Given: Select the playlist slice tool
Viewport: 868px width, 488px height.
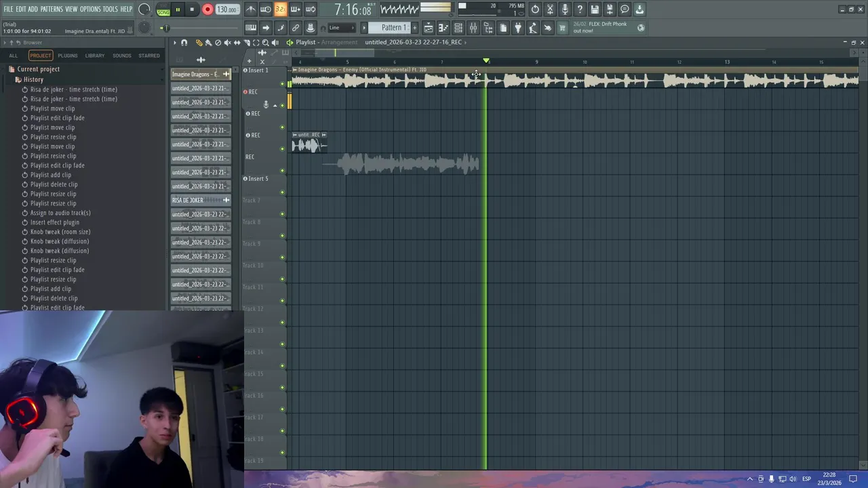Looking at the screenshot, I should pyautogui.click(x=246, y=43).
